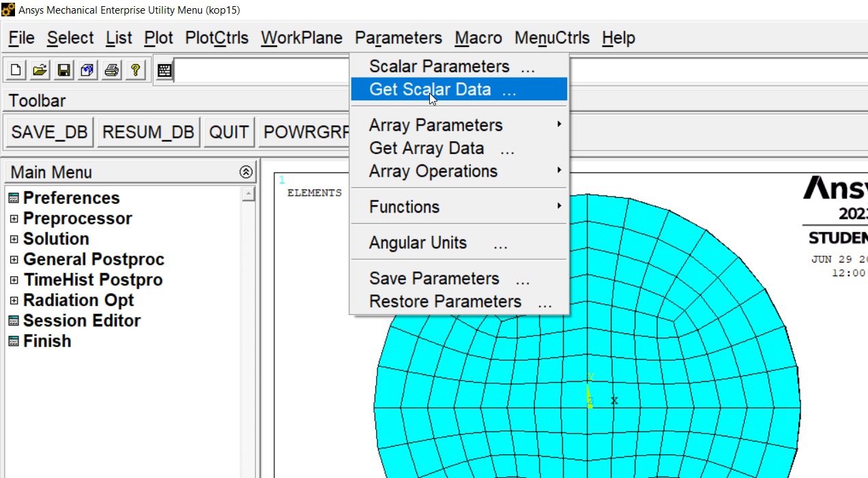This screenshot has width=868, height=478.
Task: Click the RESUM_DB toolbar button
Action: click(149, 132)
